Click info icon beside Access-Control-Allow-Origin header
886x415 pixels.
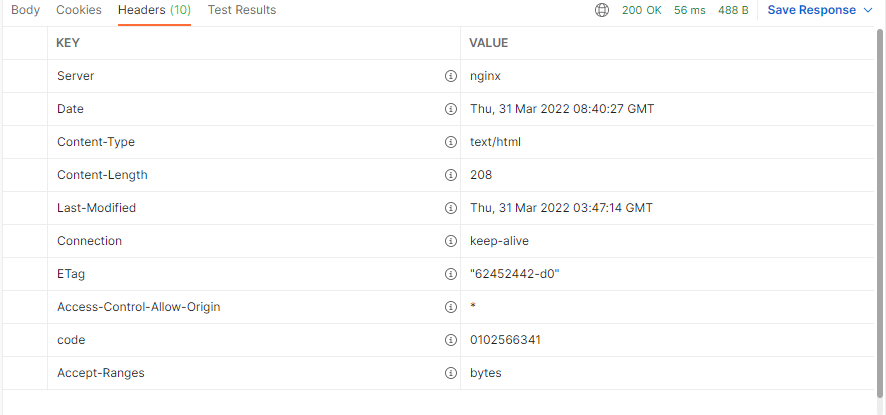point(450,307)
